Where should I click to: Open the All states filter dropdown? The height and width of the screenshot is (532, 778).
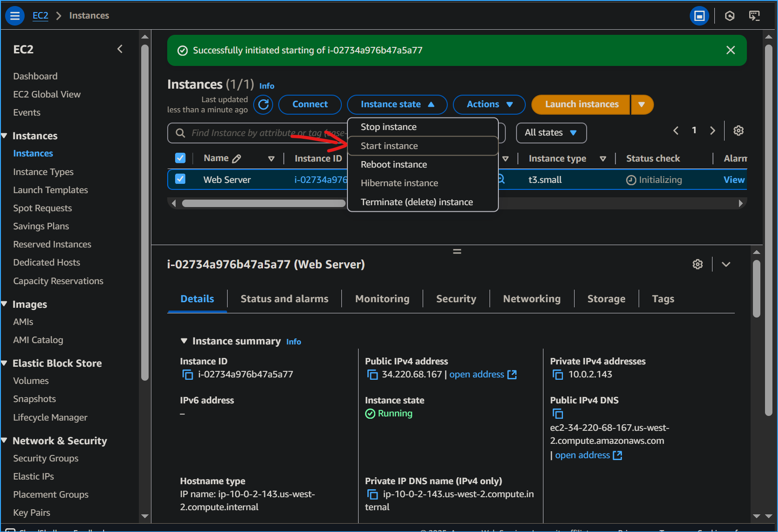click(551, 133)
